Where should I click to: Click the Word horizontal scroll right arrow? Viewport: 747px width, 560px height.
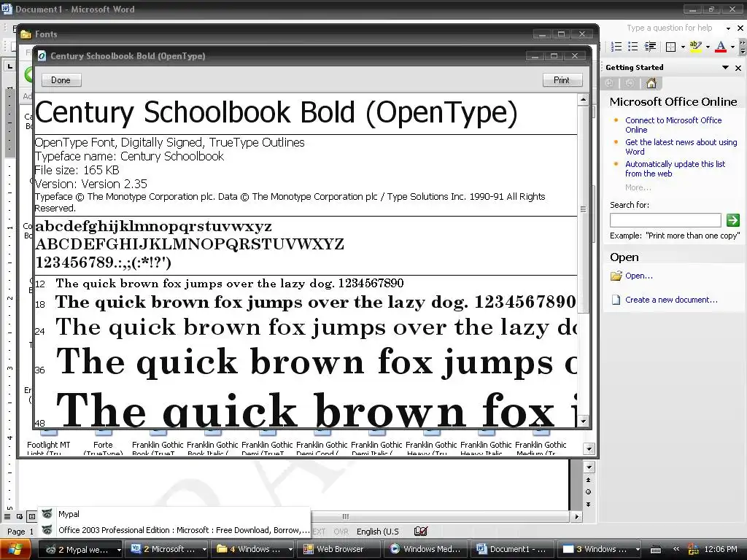pyautogui.click(x=577, y=517)
